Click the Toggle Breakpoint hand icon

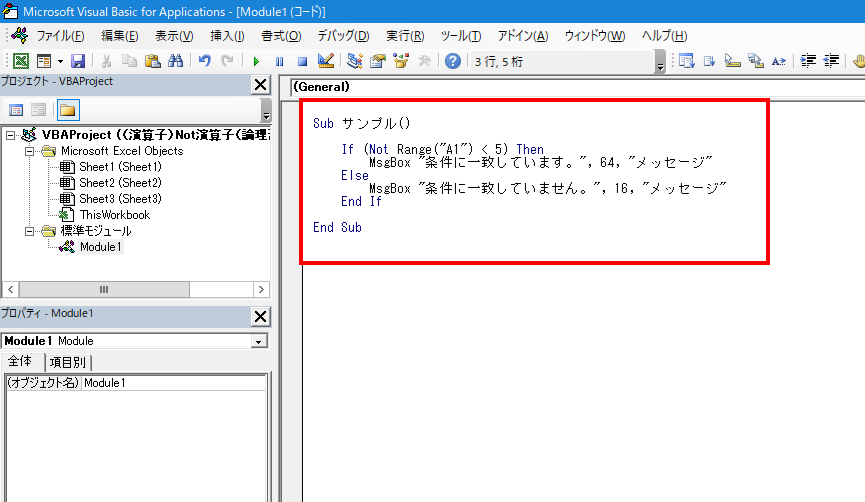coord(858,61)
